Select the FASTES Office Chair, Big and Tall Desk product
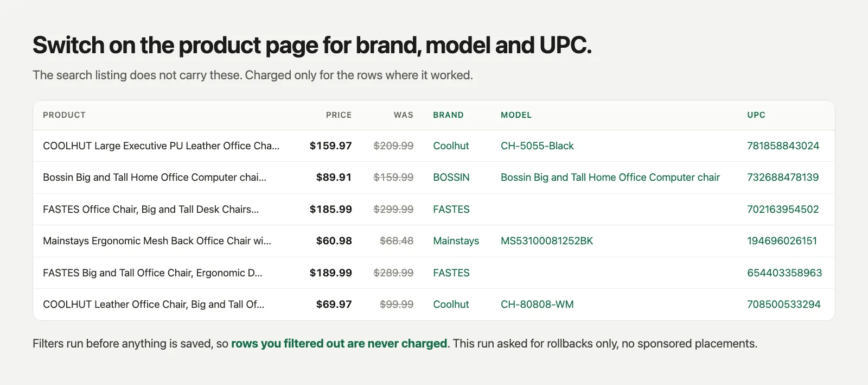 tap(151, 209)
